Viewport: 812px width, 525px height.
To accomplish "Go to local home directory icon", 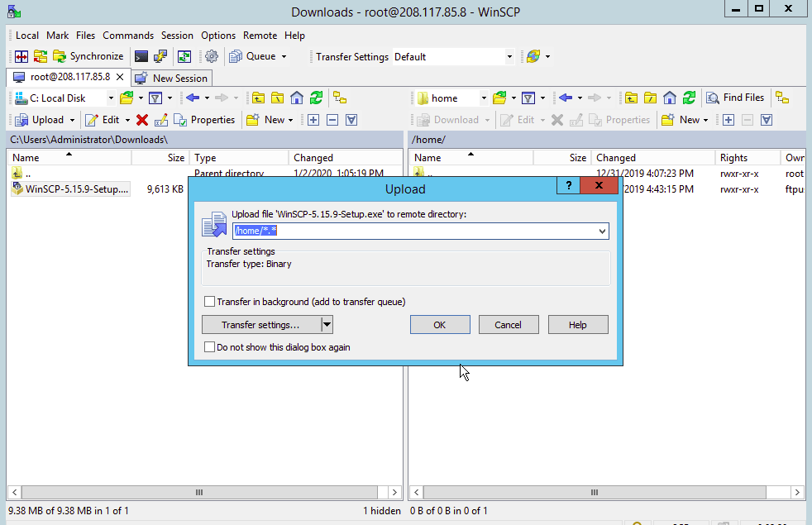I will point(297,98).
